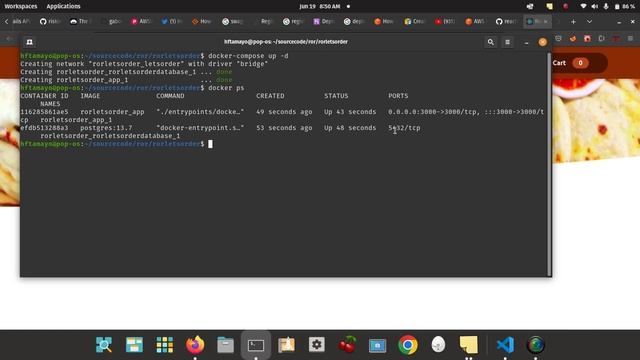Switch to the GitHub 'react' browser tab
Screen dimensions: 640x360
tap(506, 22)
